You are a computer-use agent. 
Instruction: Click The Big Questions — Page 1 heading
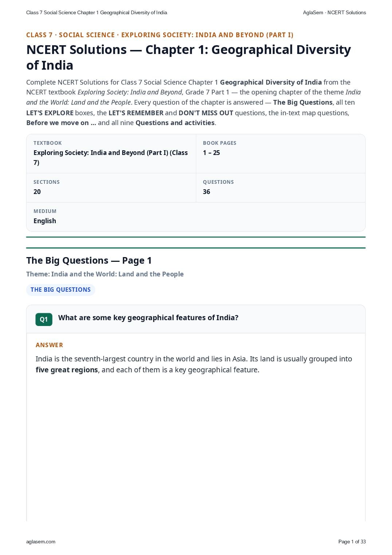pyautogui.click(x=89, y=260)
